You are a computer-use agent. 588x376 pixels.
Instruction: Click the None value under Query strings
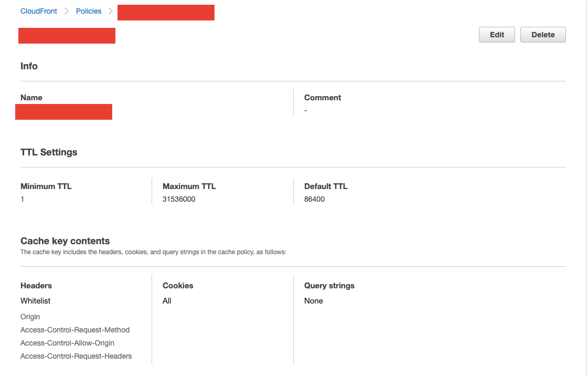(x=314, y=300)
